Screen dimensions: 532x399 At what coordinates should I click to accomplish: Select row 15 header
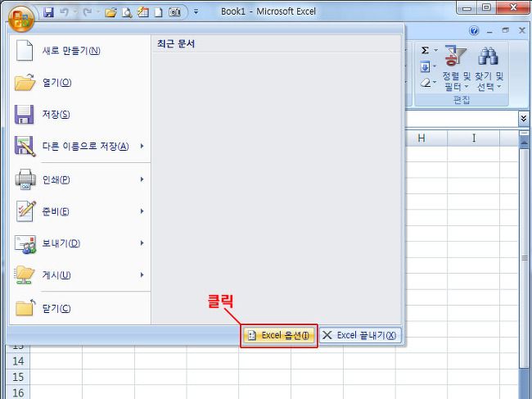point(18,377)
